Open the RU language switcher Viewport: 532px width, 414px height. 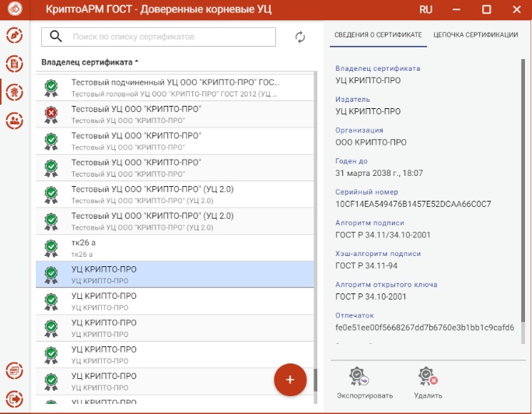(x=425, y=10)
